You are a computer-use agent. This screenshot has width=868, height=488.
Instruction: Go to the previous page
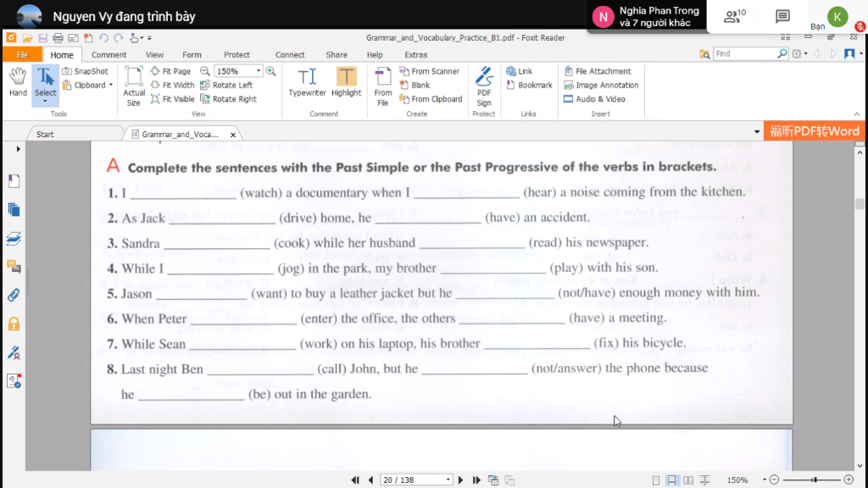point(370,480)
